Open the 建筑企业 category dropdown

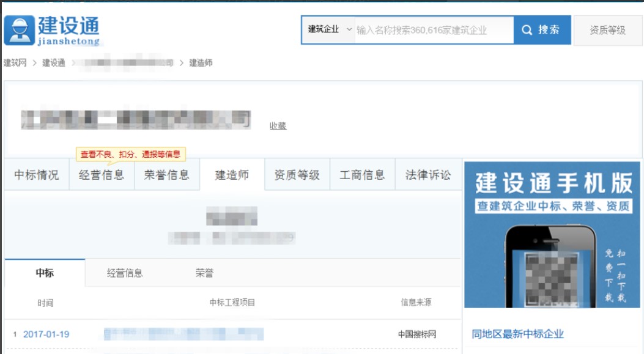(330, 29)
